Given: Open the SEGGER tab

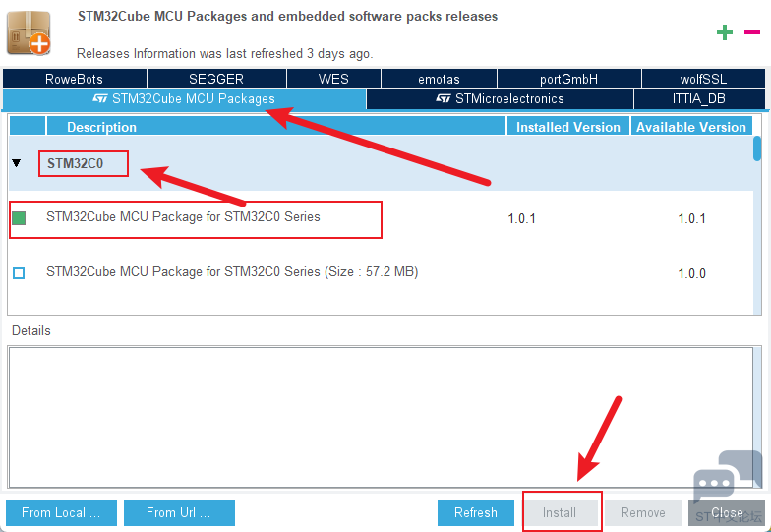Looking at the screenshot, I should 216,79.
